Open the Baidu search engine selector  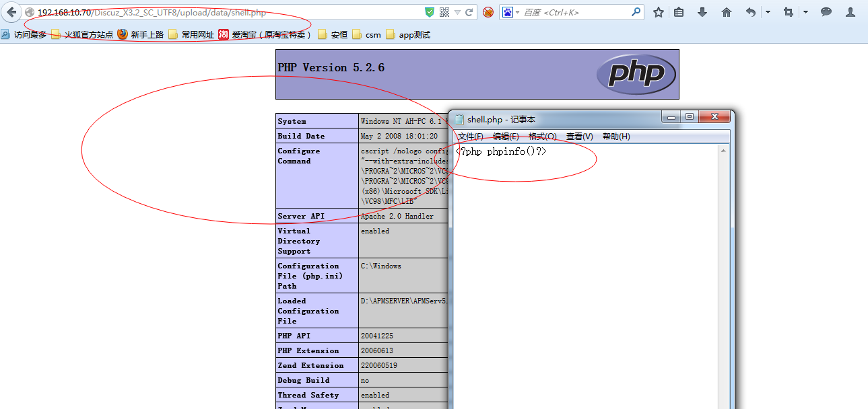510,12
